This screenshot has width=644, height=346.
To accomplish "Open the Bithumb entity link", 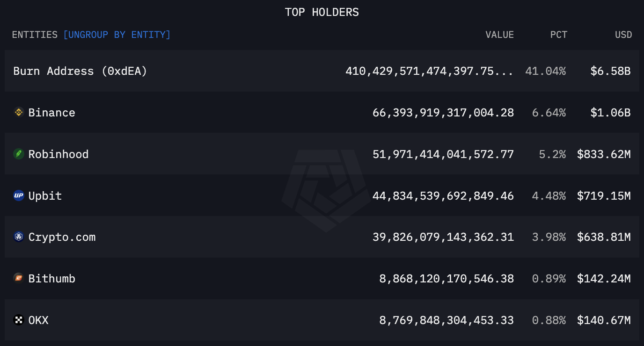I will point(51,279).
